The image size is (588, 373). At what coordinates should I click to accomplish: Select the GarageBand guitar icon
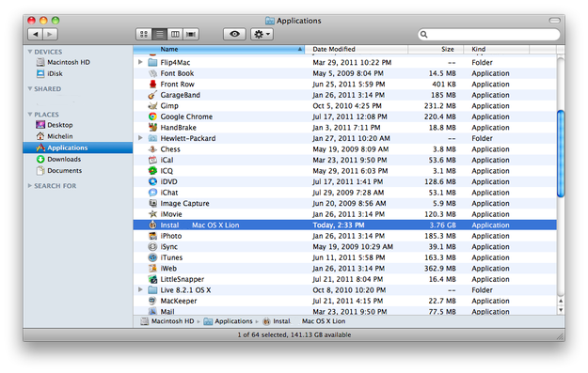152,95
